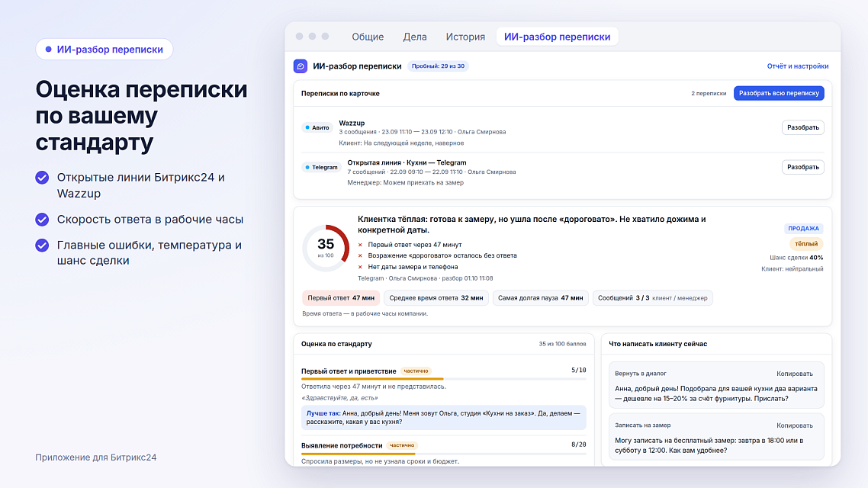This screenshot has width=868, height=488.
Task: Click the Первый ответ 47 мин chip
Action: (341, 297)
